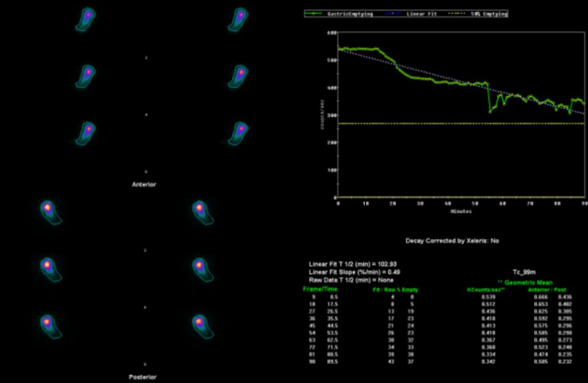Select top-left anterior stomach image
This screenshot has height=383, width=588.
[x=87, y=19]
